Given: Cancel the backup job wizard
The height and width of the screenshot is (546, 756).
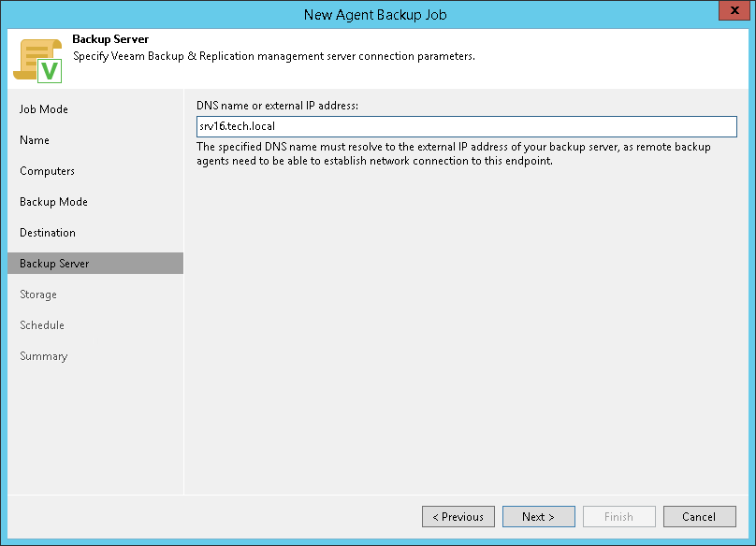Looking at the screenshot, I should tap(699, 516).
